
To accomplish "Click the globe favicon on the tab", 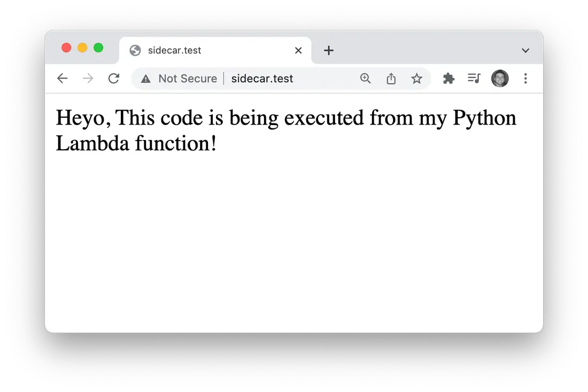I will [x=135, y=50].
